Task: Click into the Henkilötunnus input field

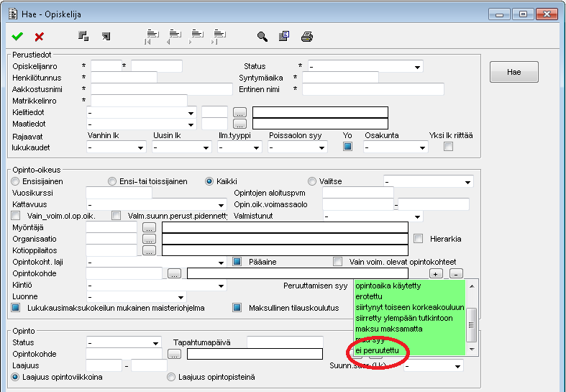Action: click(124, 78)
